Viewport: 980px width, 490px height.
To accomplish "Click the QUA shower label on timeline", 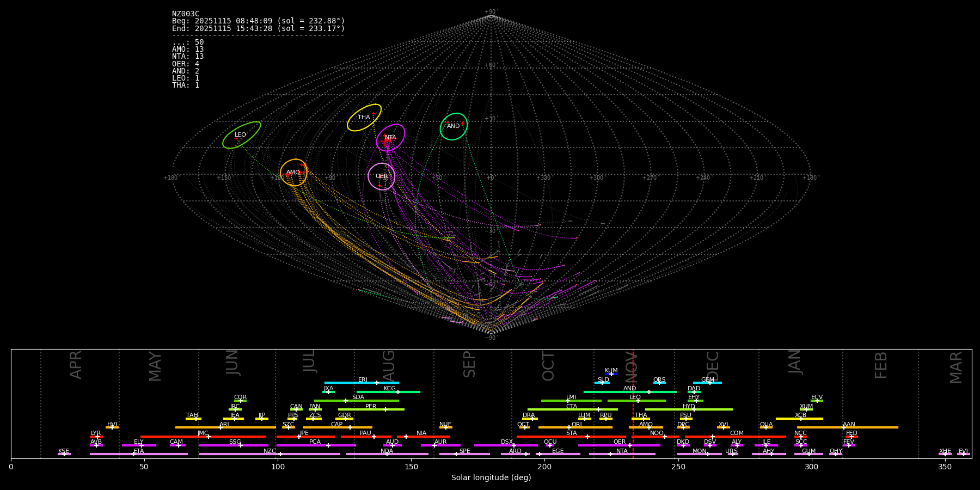I will coord(766,425).
